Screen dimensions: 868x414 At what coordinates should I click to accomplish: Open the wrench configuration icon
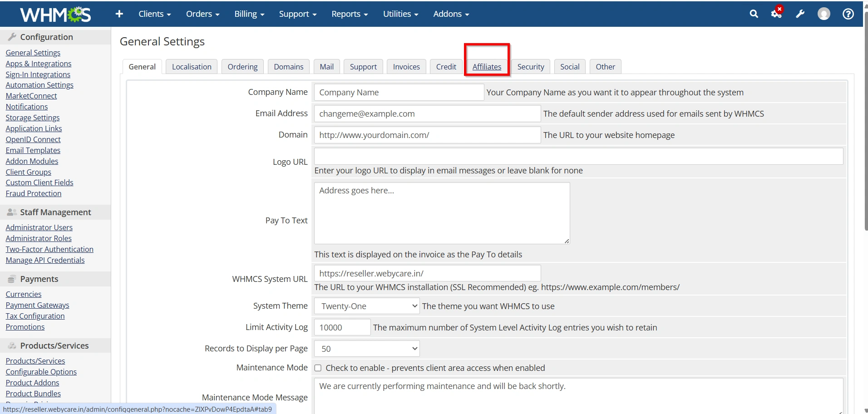point(800,14)
